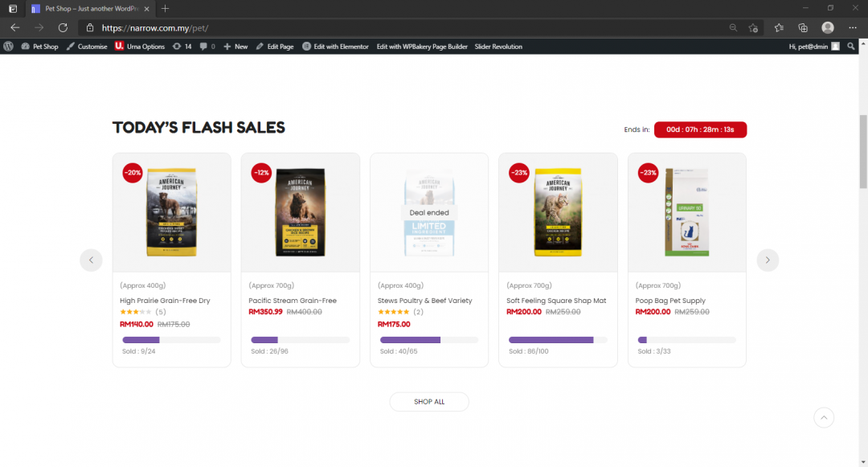Viewport: 868px width, 467px height.
Task: Click the Poop Bag Pet Supply thumbnail
Action: coord(687,212)
